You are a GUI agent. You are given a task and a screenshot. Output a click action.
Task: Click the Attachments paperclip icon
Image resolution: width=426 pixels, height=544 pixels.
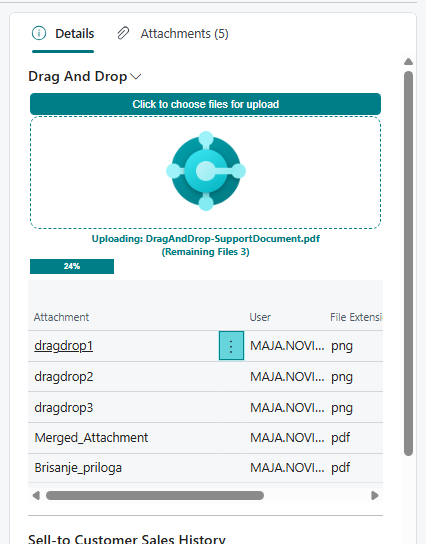pyautogui.click(x=123, y=34)
